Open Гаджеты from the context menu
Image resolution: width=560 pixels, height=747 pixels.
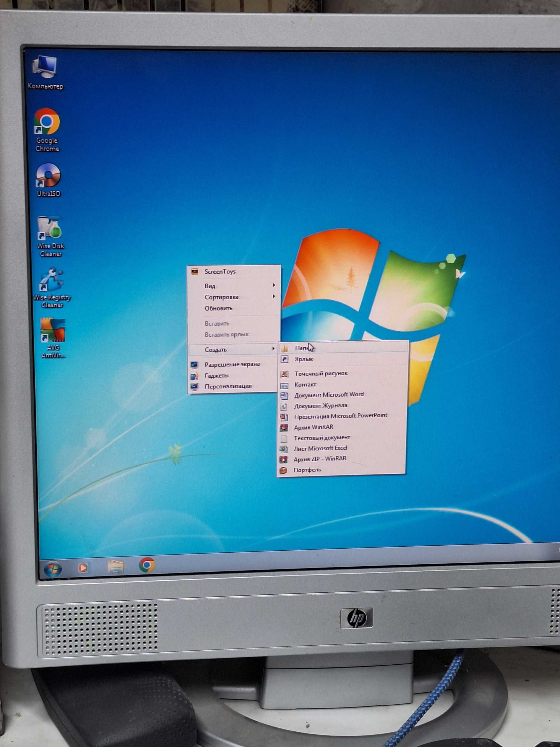point(233,375)
